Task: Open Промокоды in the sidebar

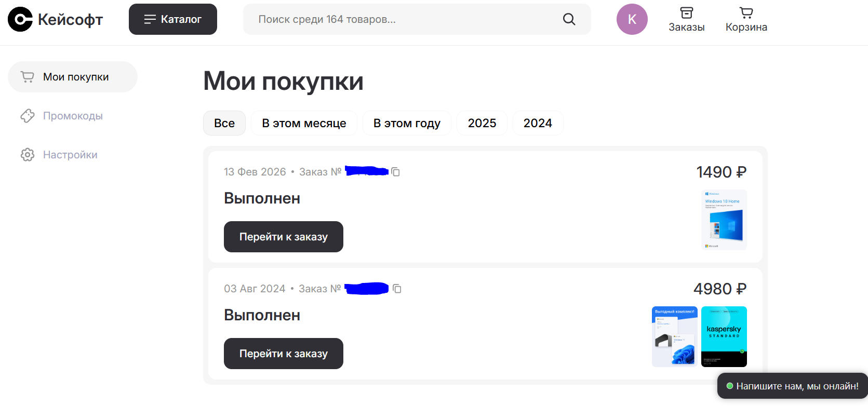Action: click(73, 116)
